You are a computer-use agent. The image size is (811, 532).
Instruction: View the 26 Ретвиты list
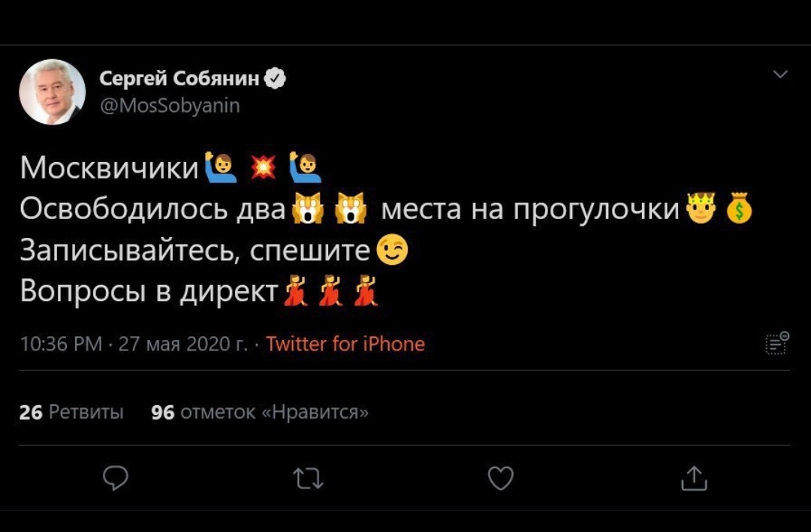[x=69, y=410]
